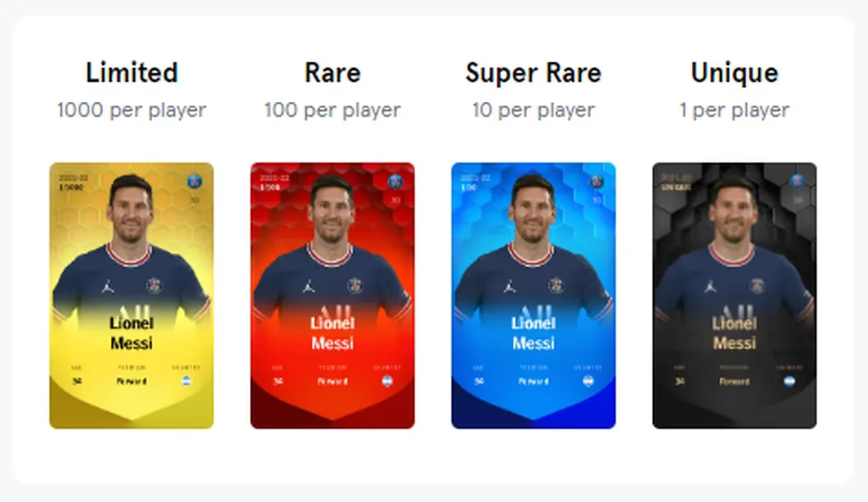868x502 pixels.
Task: Click the Argentina flag on the black Unique card
Action: tap(789, 381)
